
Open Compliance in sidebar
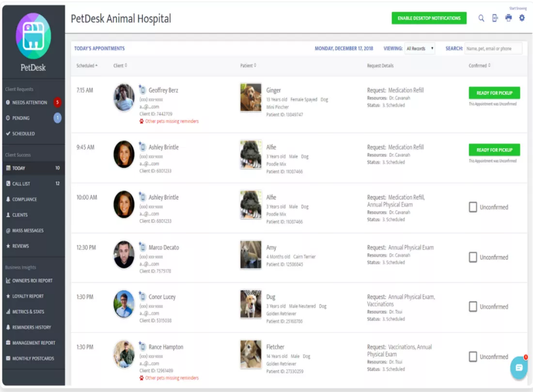33,199
